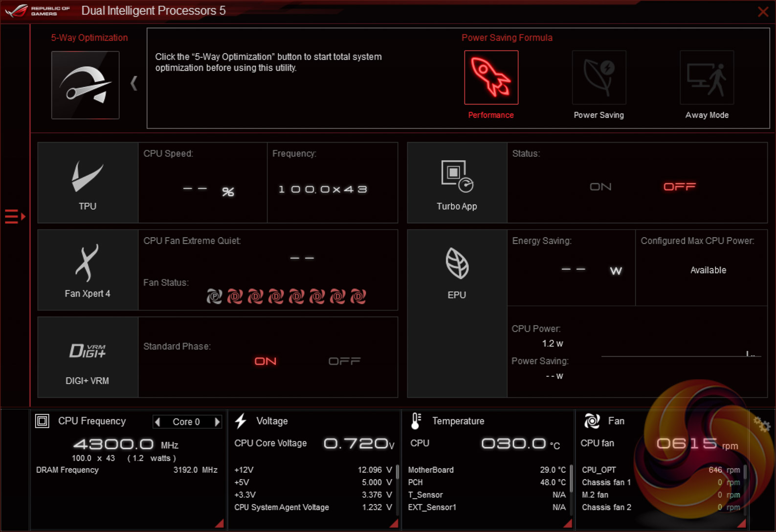
Task: Select the Power Saving leaf mode
Action: pos(599,77)
